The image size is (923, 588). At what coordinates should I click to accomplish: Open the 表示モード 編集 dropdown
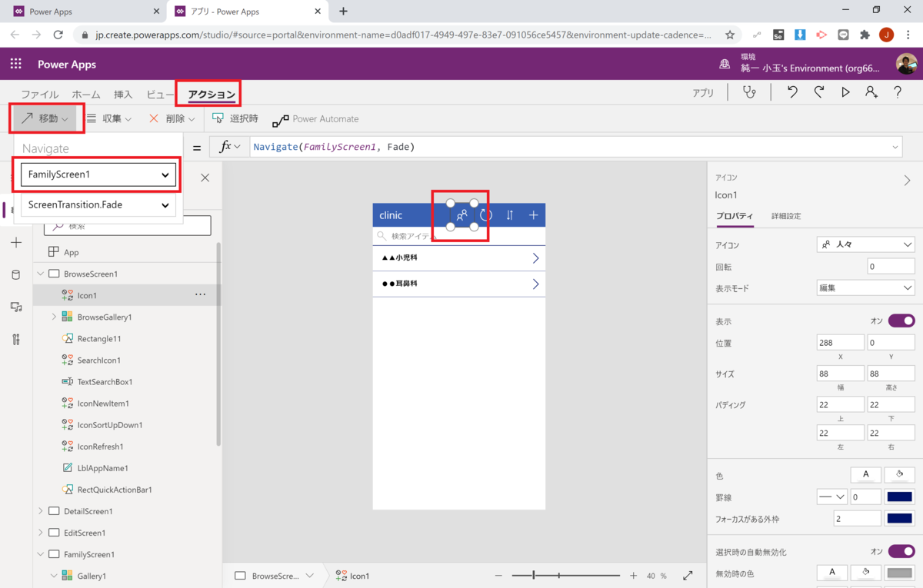(x=865, y=287)
